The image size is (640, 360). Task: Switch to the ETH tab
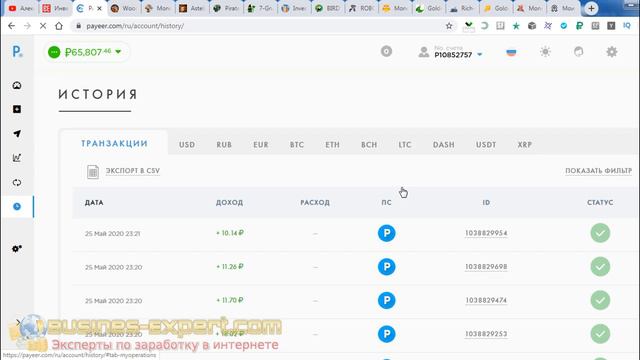point(332,144)
